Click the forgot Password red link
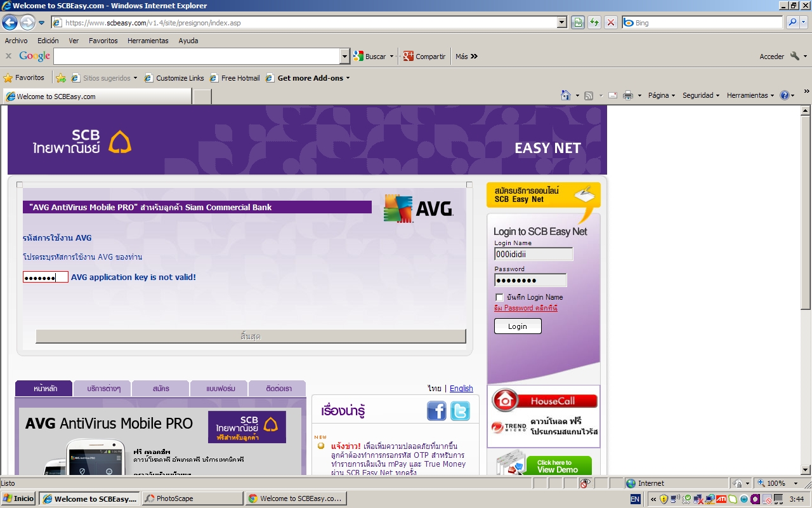Viewport: 812px width, 508px height. point(526,308)
